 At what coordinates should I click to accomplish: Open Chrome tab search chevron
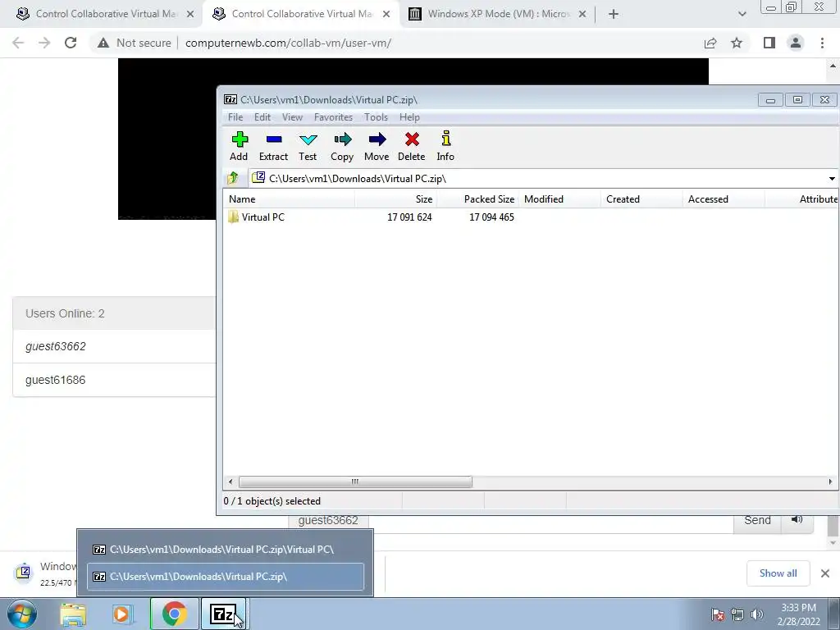coord(742,14)
